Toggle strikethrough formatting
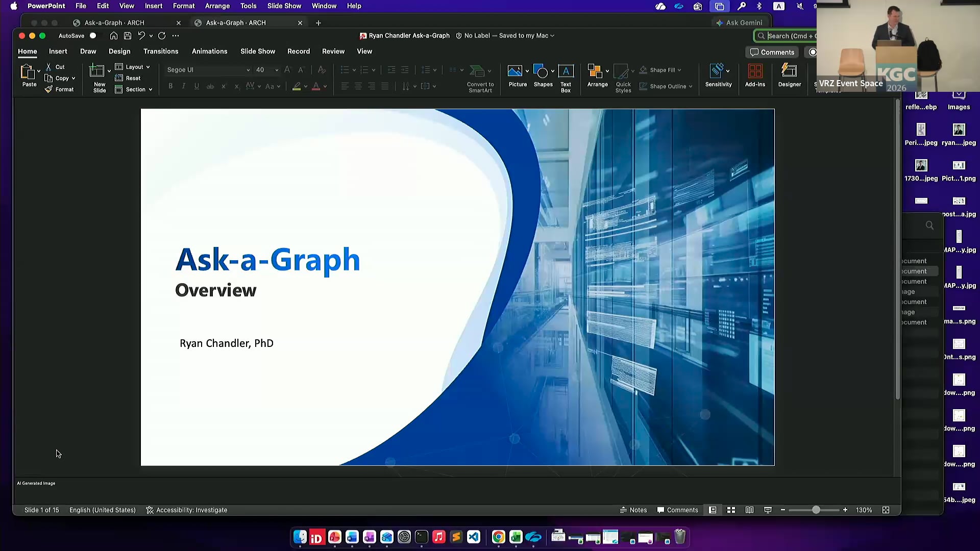 [210, 86]
